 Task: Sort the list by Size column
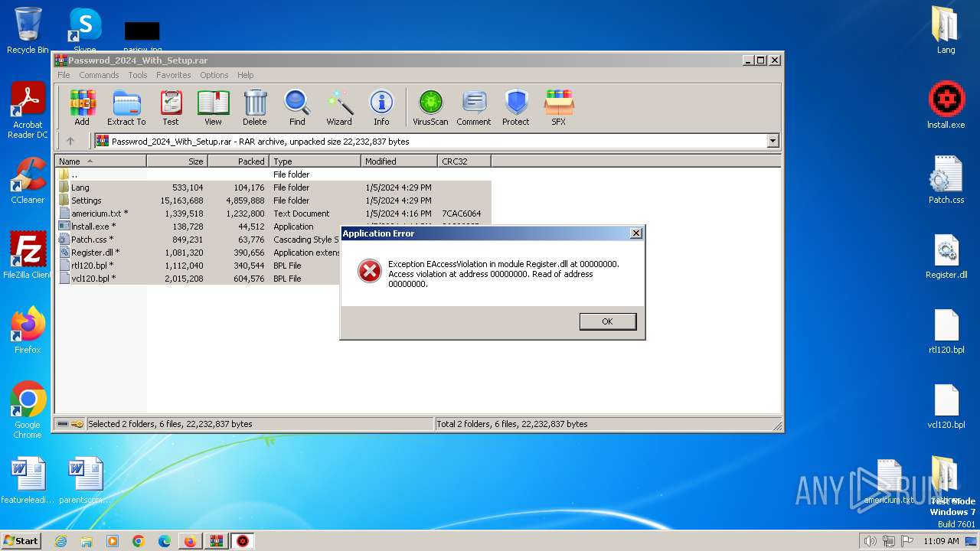click(x=177, y=161)
